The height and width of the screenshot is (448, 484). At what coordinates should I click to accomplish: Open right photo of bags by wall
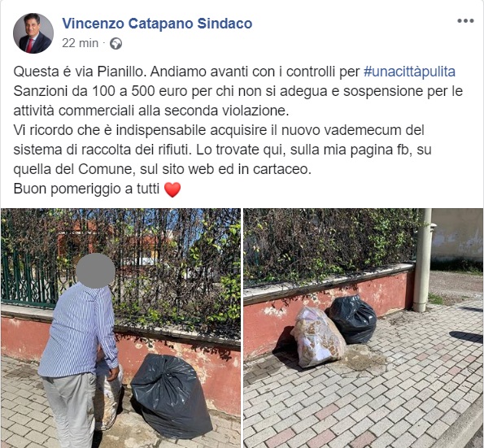364,328
